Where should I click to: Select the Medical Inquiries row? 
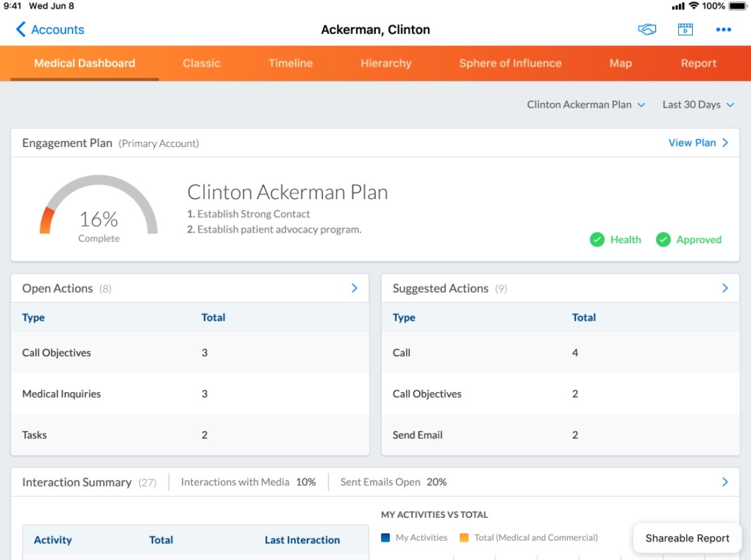tap(189, 394)
